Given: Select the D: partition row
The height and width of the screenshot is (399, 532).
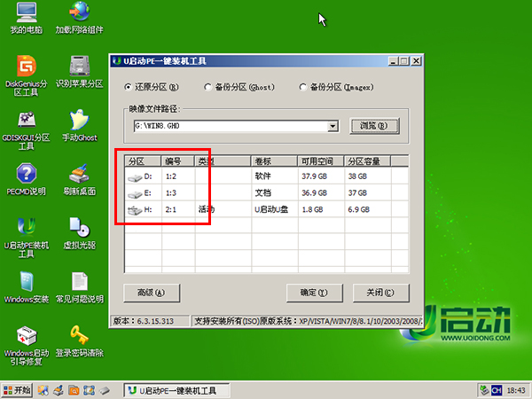Looking at the screenshot, I should coord(266,176).
